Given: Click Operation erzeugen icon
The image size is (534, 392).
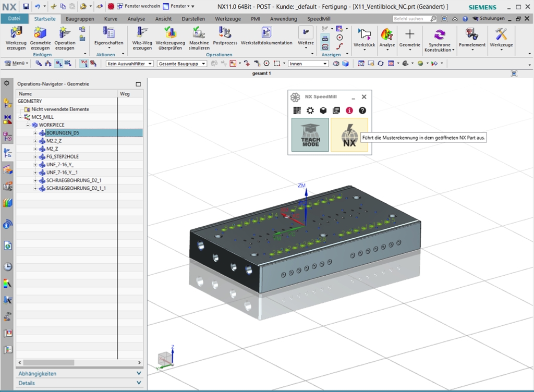Looking at the screenshot, I should tap(64, 33).
